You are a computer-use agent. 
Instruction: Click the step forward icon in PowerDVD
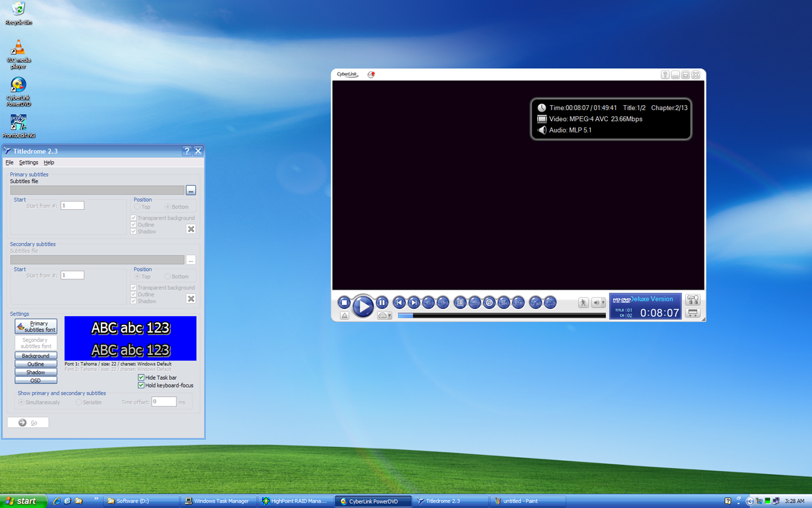click(x=443, y=302)
